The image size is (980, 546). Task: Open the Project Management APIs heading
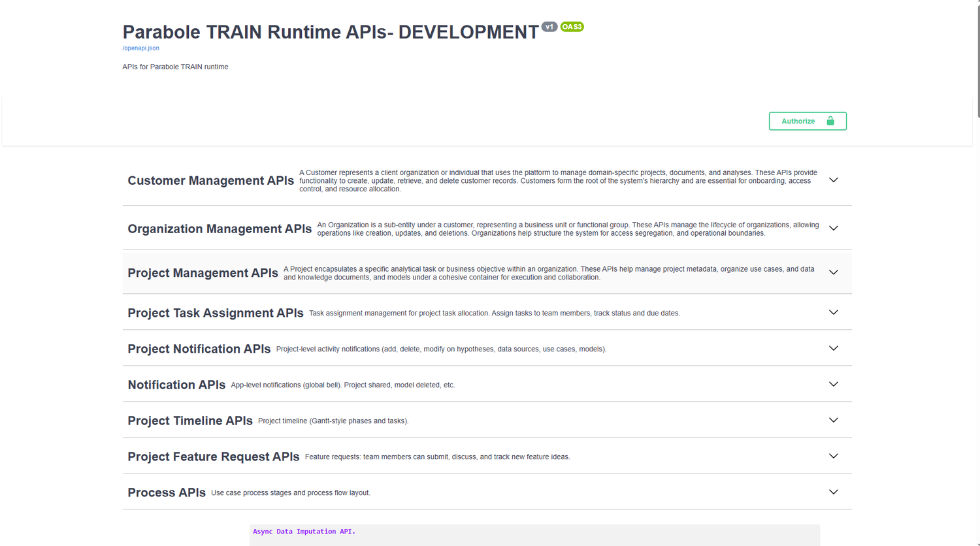click(203, 273)
